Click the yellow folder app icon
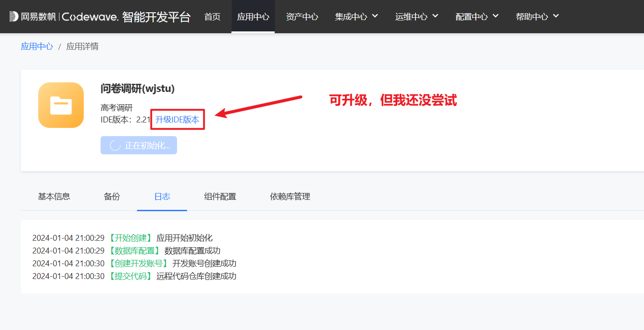This screenshot has width=644, height=330. point(61,105)
